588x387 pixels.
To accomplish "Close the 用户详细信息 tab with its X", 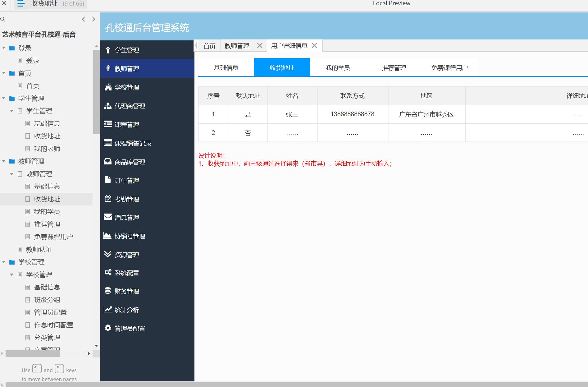I will click(x=314, y=46).
